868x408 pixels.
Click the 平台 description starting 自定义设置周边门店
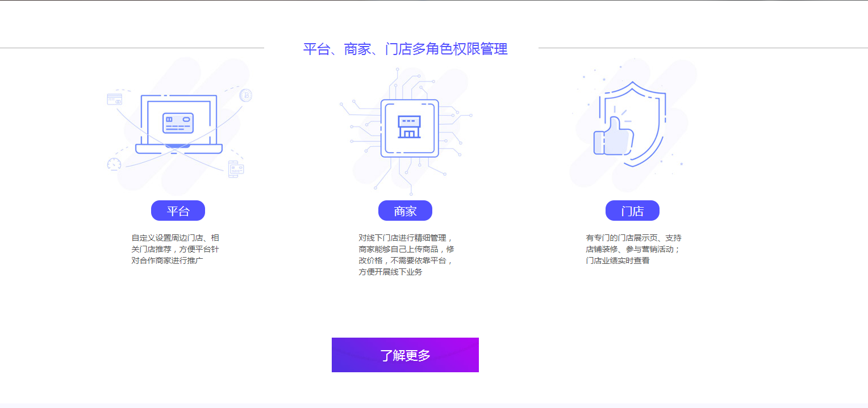point(175,249)
